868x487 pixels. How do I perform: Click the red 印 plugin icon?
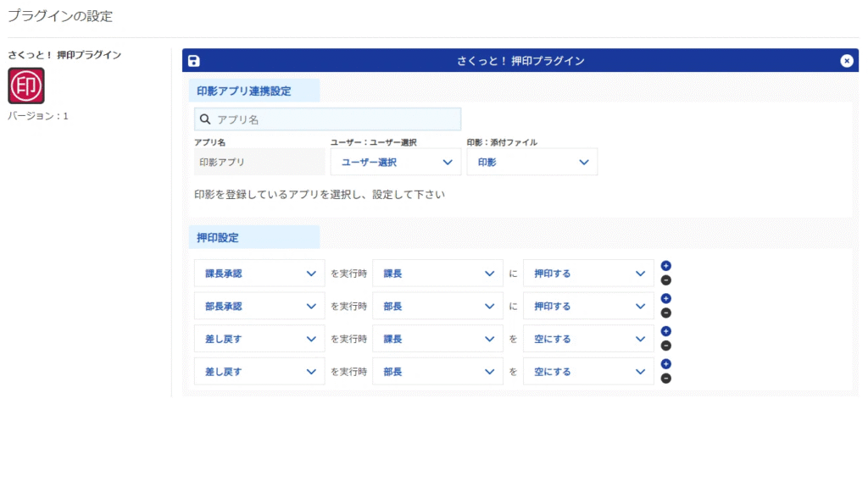pyautogui.click(x=26, y=86)
